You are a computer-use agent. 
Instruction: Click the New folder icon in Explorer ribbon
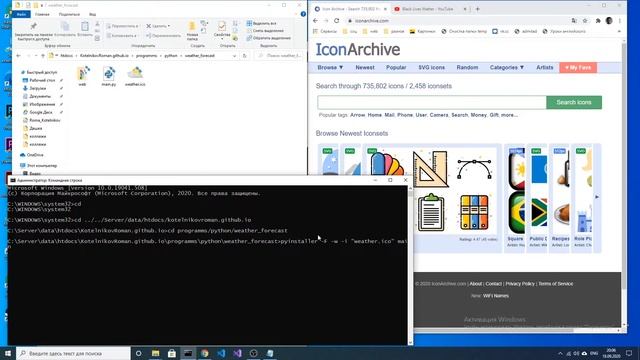[x=192, y=27]
